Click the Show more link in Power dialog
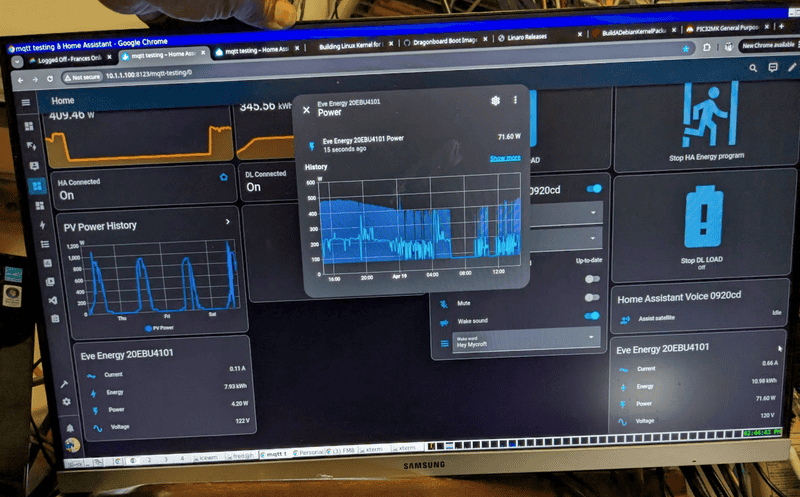This screenshot has height=497, width=800. click(505, 158)
